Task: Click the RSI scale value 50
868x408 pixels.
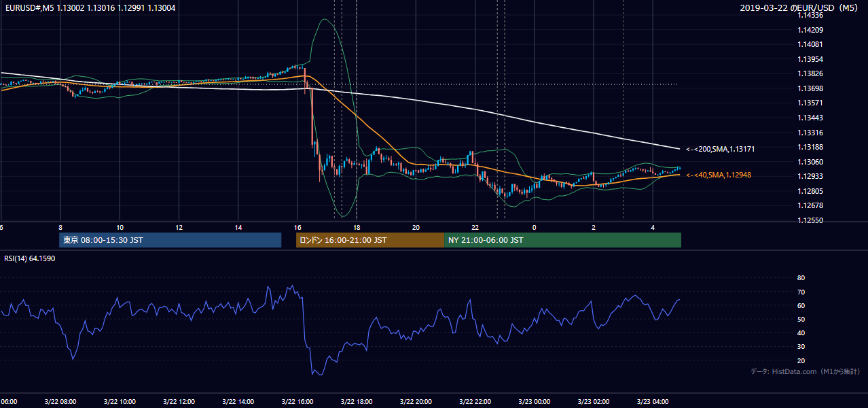Action: tap(801, 319)
